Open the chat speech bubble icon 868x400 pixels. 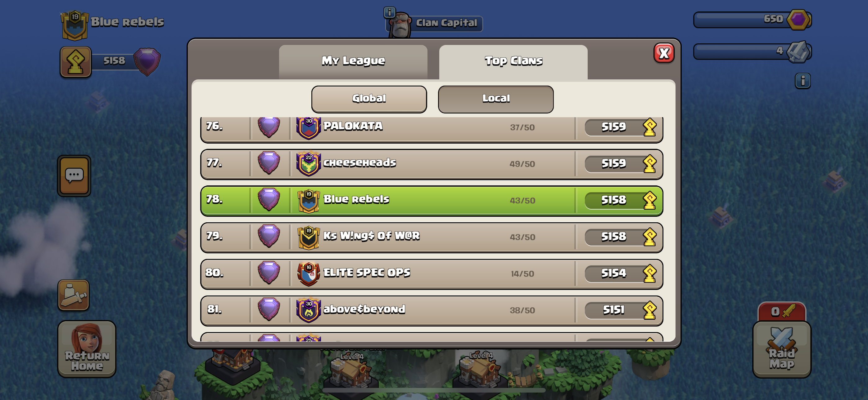(74, 176)
